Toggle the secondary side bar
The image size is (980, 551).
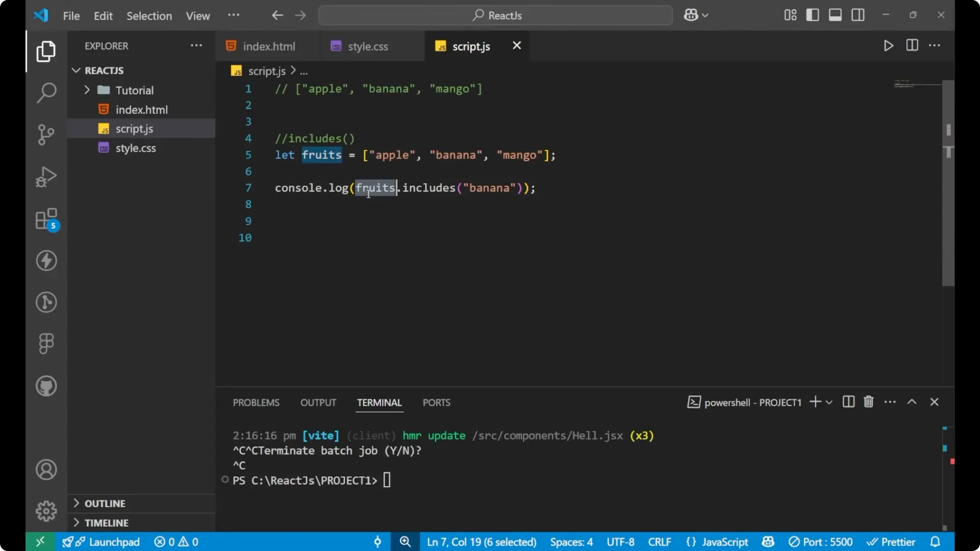pyautogui.click(x=858, y=15)
